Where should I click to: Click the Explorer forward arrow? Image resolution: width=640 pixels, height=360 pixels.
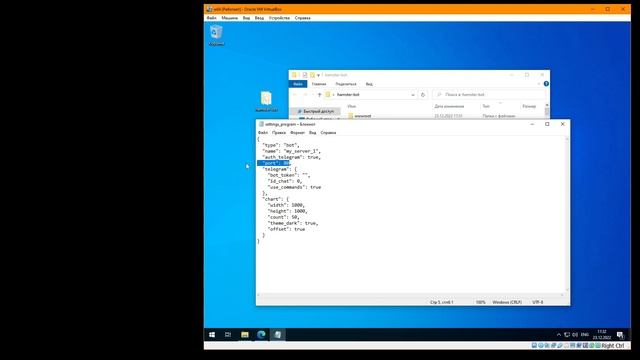305,95
